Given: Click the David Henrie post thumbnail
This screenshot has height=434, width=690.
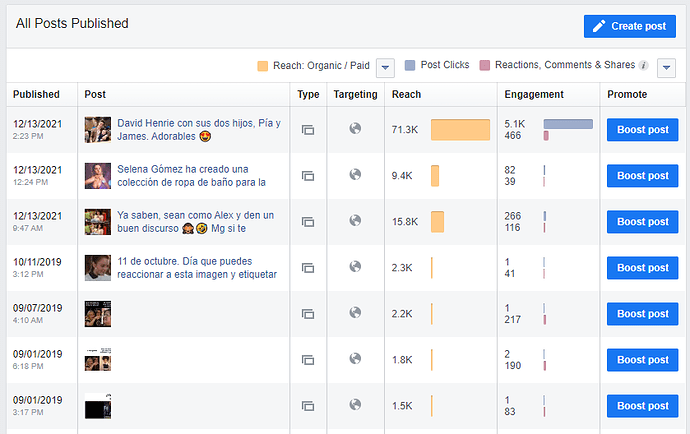Looking at the screenshot, I should tap(98, 130).
